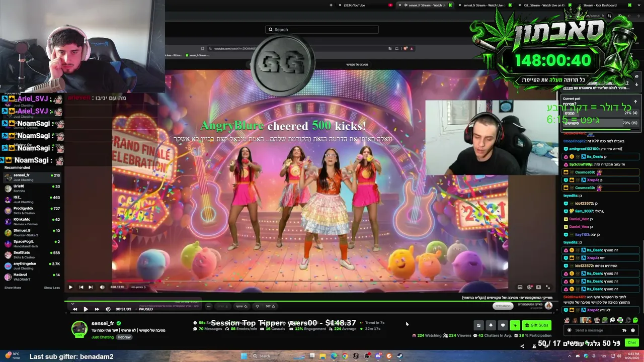Switch to IGZ_ Stream browser tab
Screen dimensions: 644x362
pos(544,5)
